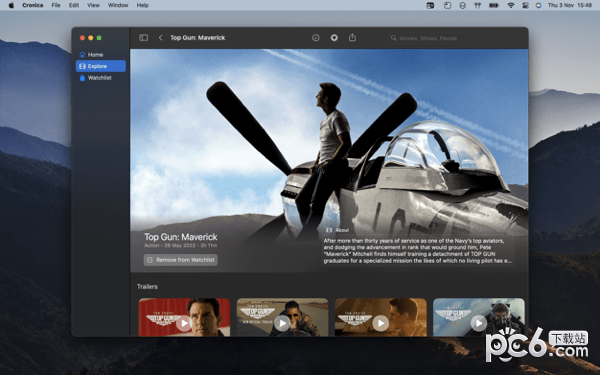
Task: Toggle the sidebar visibility icon
Action: [x=143, y=38]
